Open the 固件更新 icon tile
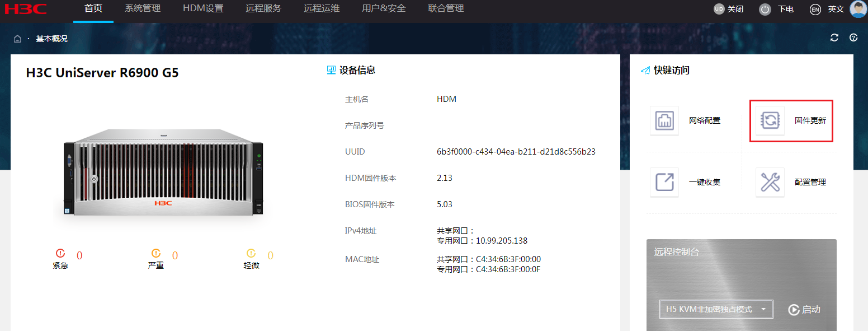Image resolution: width=868 pixels, height=331 pixels. pyautogui.click(x=770, y=120)
